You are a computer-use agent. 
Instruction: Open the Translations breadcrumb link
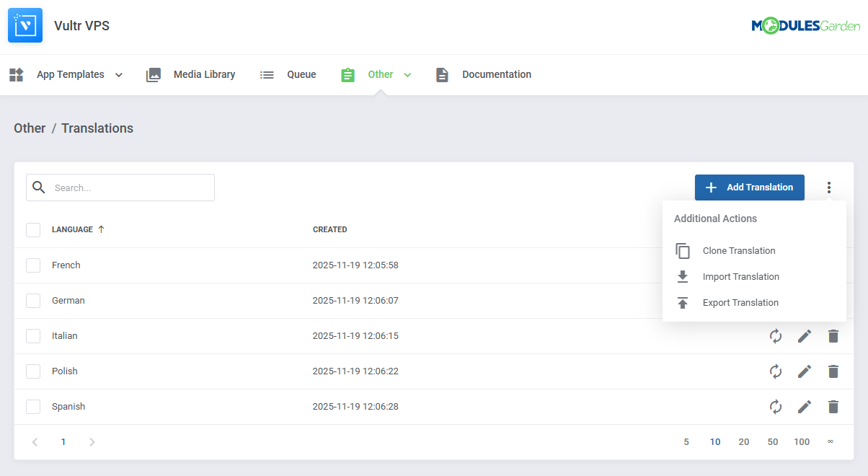coord(97,128)
